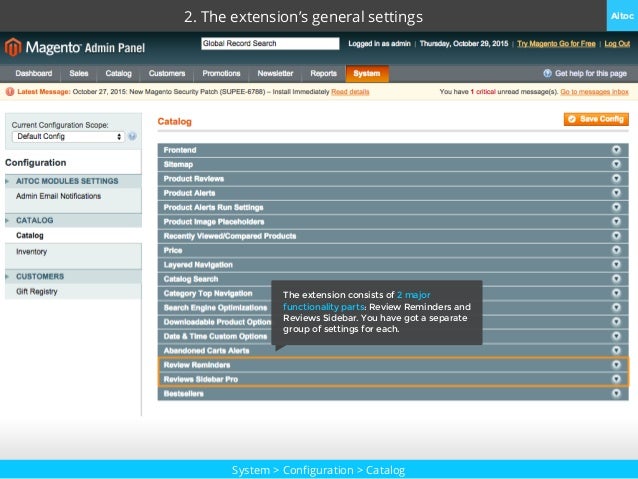Expand Search Engine Optimizations arrow icon
638x479 pixels.
pyautogui.click(x=616, y=307)
